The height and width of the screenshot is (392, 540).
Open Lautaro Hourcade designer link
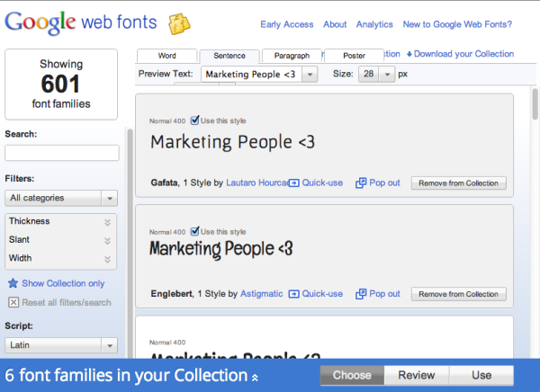(x=256, y=183)
